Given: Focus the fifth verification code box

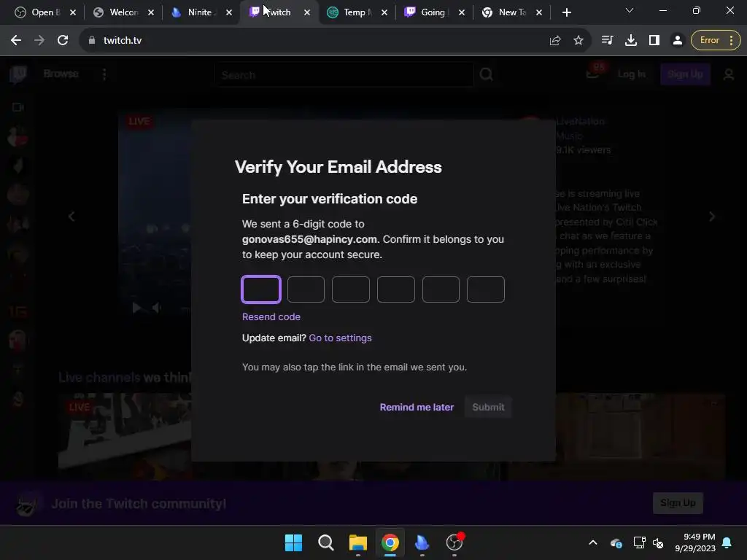Looking at the screenshot, I should 441,289.
